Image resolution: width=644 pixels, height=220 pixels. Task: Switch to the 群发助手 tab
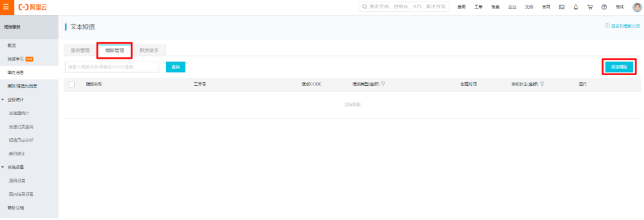[x=149, y=50]
